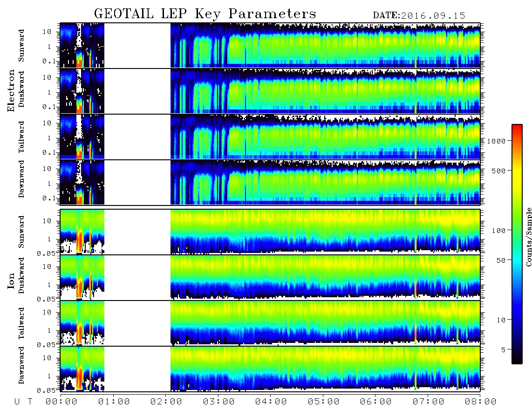Viewport: 532px width, 410px height.
Task: Click the 03:00 time tick label
Action: tap(219, 402)
